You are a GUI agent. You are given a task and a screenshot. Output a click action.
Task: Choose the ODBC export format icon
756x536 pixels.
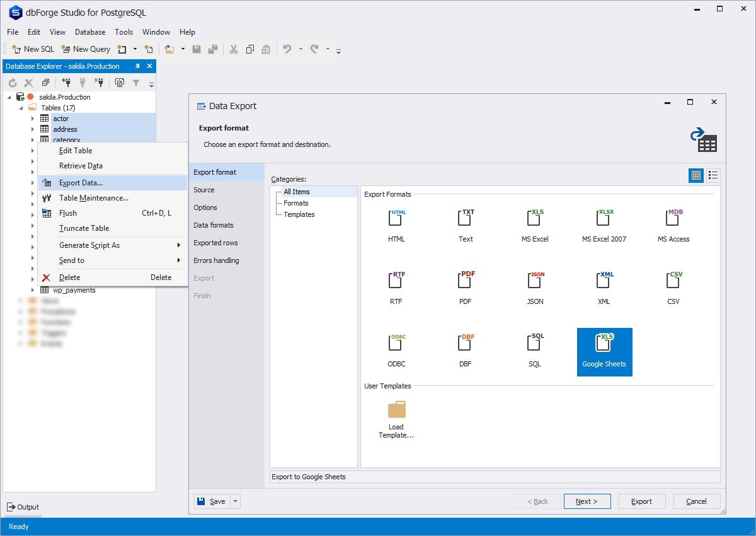tap(396, 347)
